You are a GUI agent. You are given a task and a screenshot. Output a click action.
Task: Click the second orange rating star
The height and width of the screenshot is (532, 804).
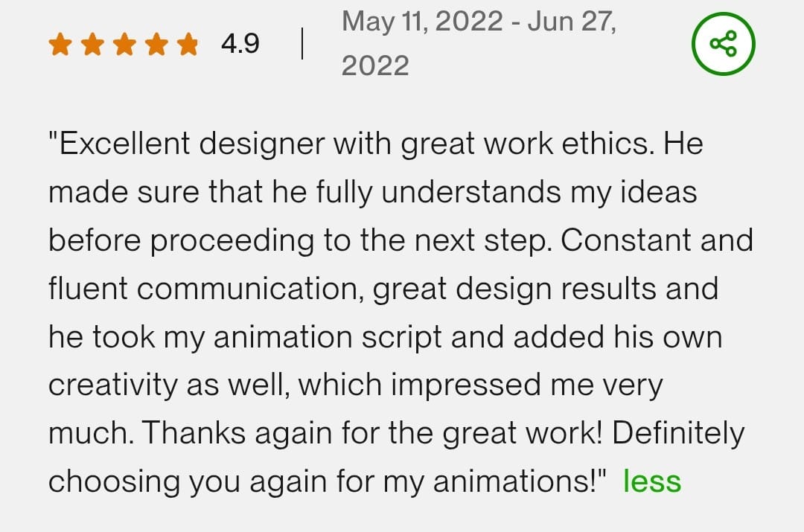coord(92,45)
